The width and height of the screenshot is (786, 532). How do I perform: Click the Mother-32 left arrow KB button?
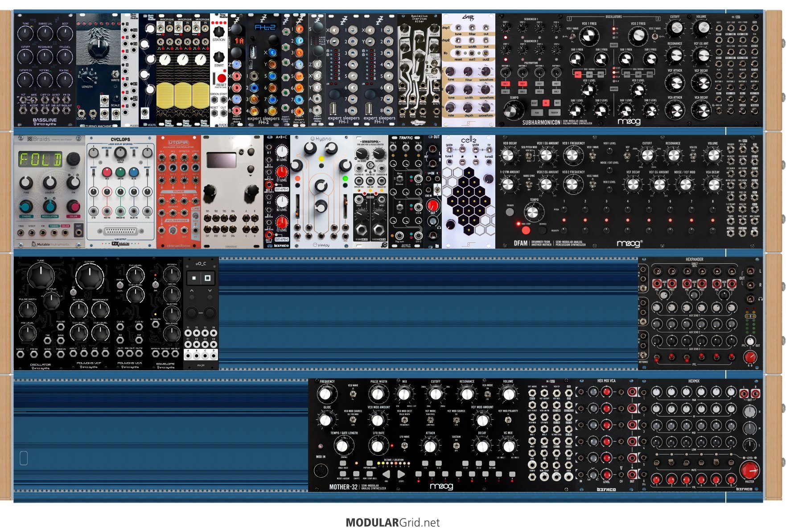387,475
